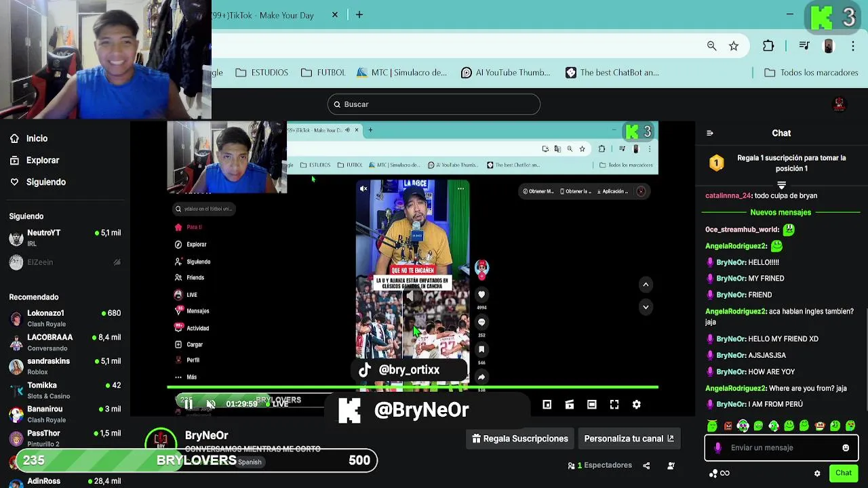Image resolution: width=868 pixels, height=488 pixels.
Task: Open Personaliza tu canal link
Action: 629,439
